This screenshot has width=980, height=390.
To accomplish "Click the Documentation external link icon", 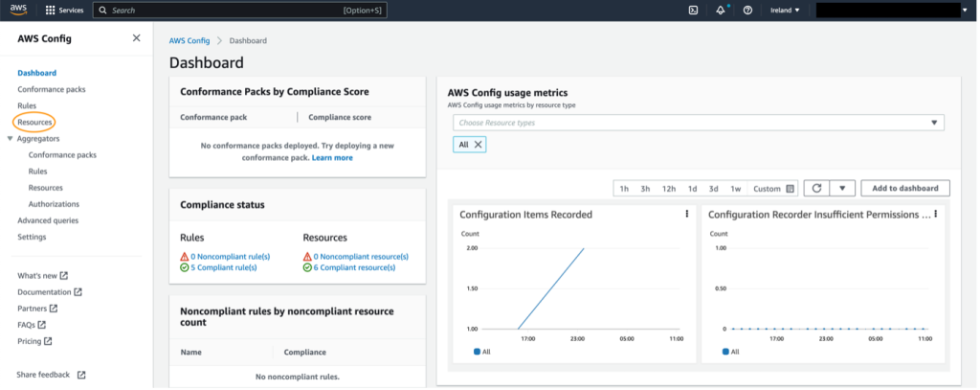I will [78, 291].
